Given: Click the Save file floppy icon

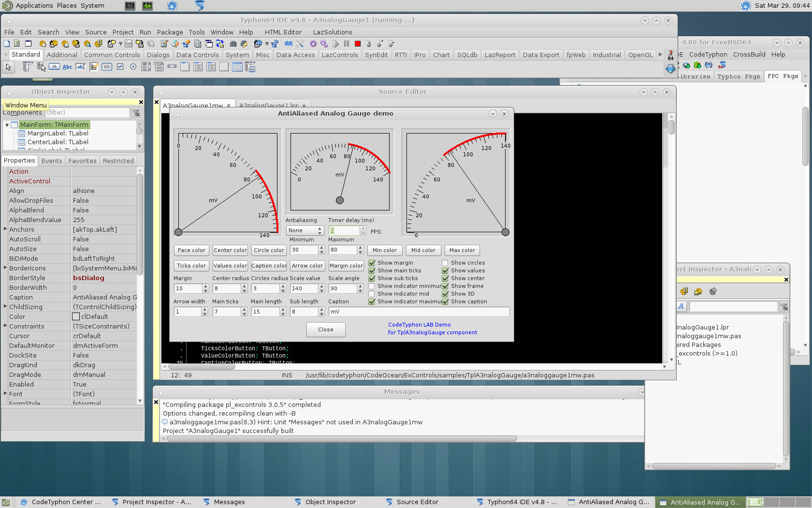Looking at the screenshot, I should coord(128,44).
